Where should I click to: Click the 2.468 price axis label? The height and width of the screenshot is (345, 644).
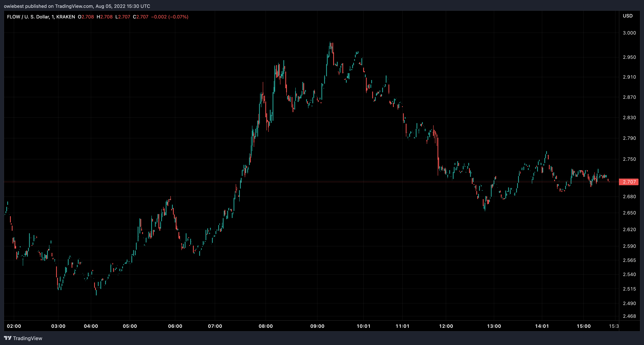(629, 316)
